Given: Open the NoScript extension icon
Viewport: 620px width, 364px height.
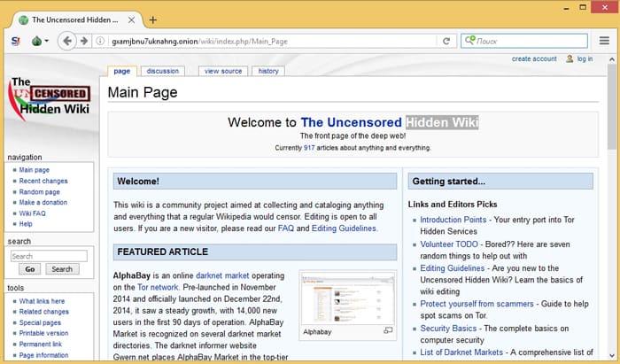Looking at the screenshot, I should pos(15,41).
